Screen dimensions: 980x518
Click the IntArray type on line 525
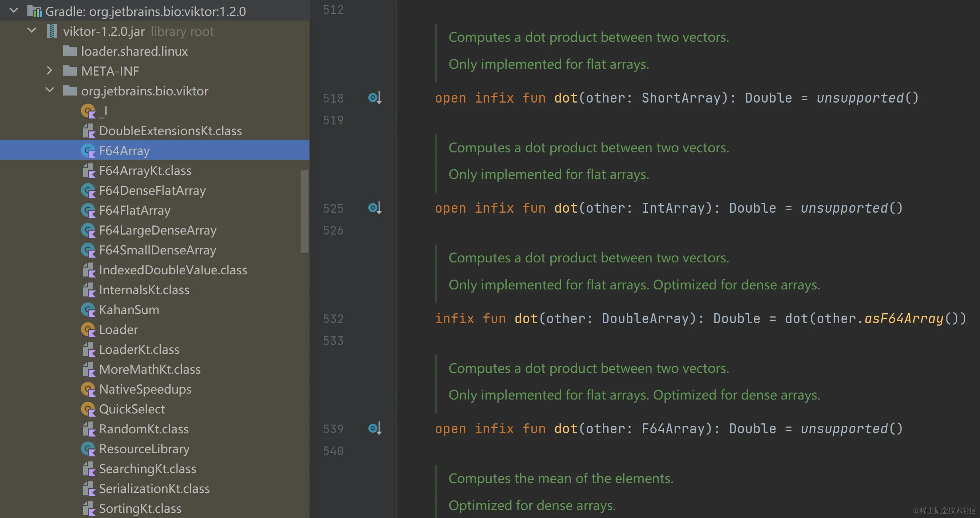click(x=673, y=208)
